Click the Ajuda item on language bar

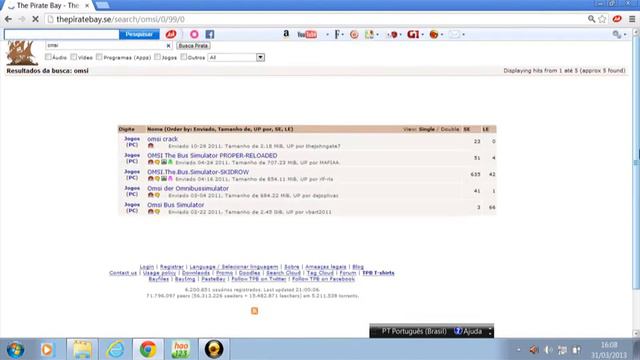(468, 331)
